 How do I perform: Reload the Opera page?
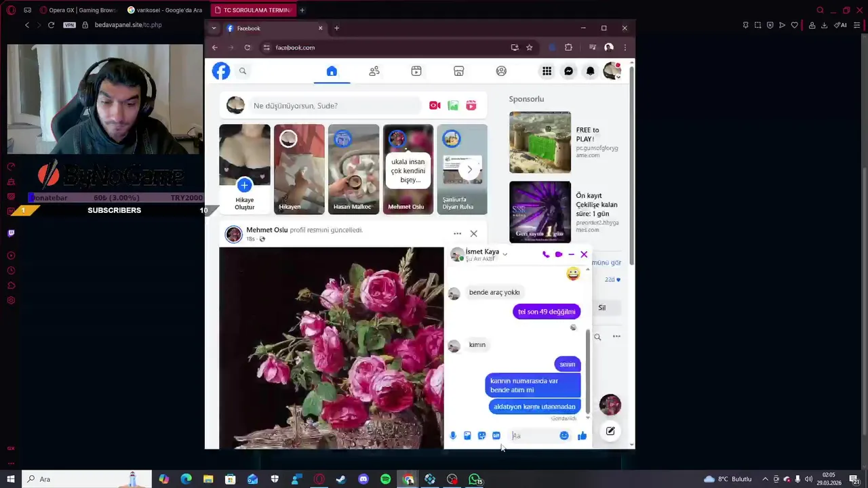point(51,25)
